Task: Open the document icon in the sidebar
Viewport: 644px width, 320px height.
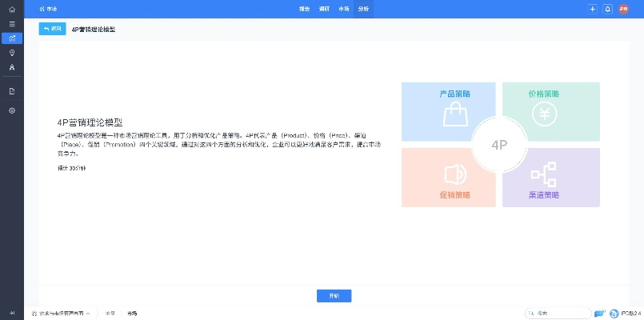Action: coord(11,91)
